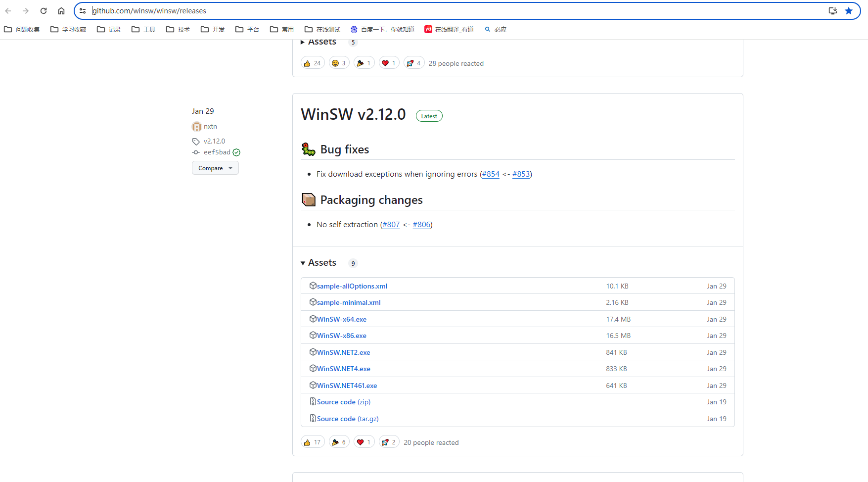868x482 pixels.
Task: Toggle thumbs up reaction with 24 votes
Action: click(x=313, y=63)
